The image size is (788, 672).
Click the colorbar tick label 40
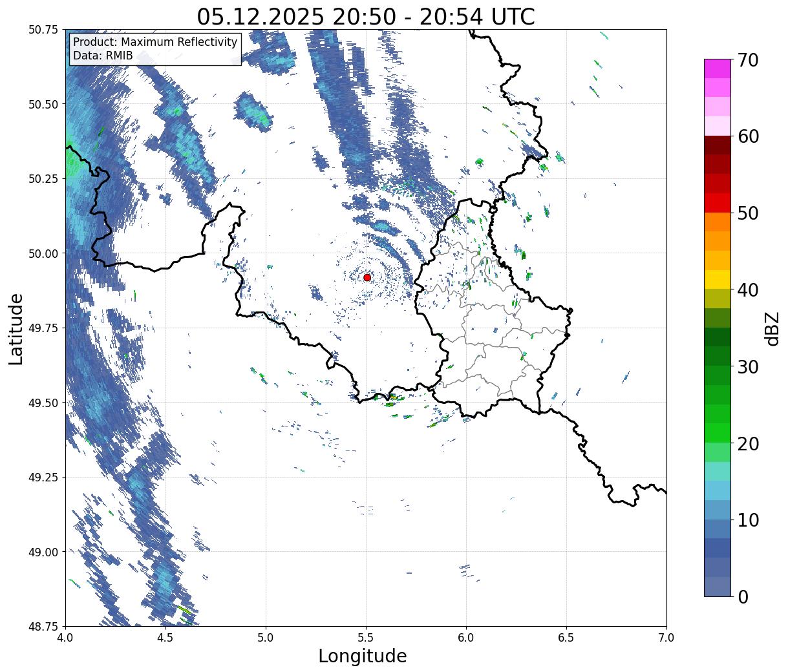point(748,289)
